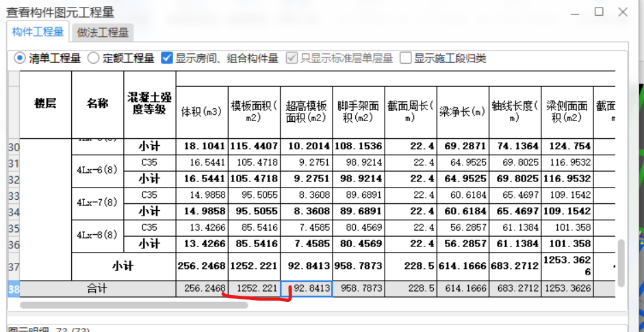Click 683.2712 cell in the 合计 row

(x=515, y=290)
